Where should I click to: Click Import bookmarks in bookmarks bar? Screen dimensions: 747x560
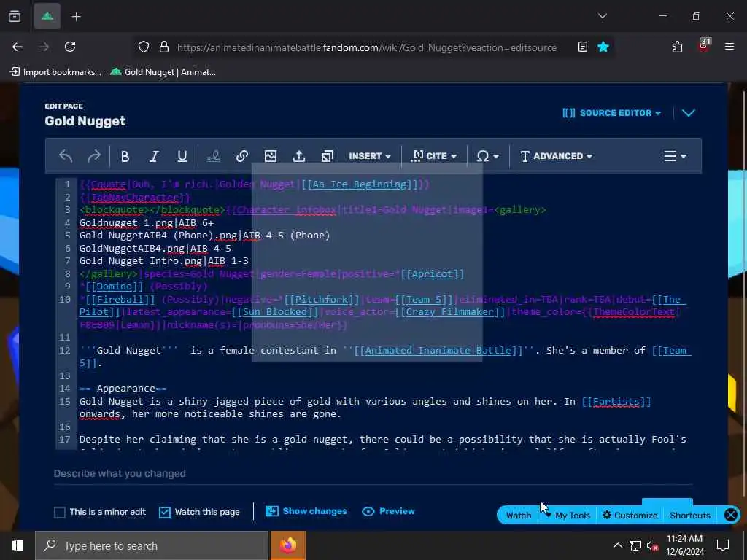click(55, 72)
